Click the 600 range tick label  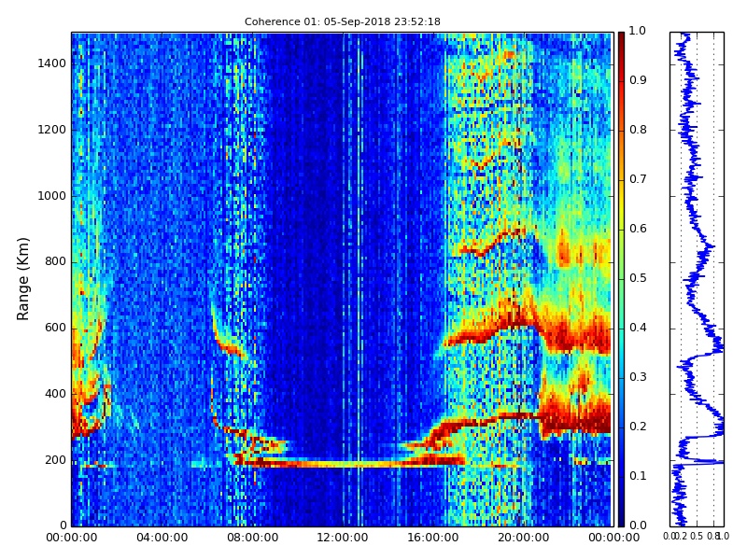55,328
